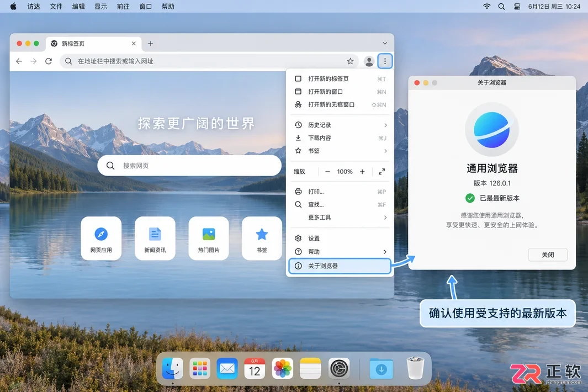Open 设置 from the browser menu

pos(340,238)
